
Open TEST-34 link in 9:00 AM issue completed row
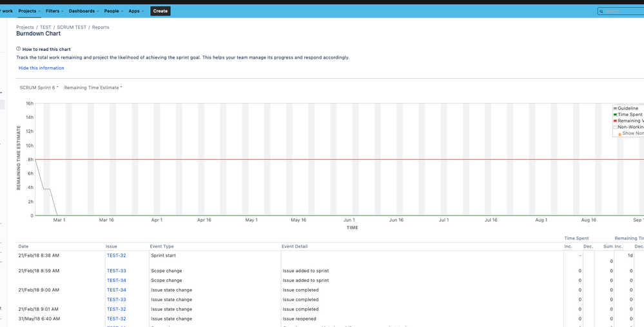(116, 290)
